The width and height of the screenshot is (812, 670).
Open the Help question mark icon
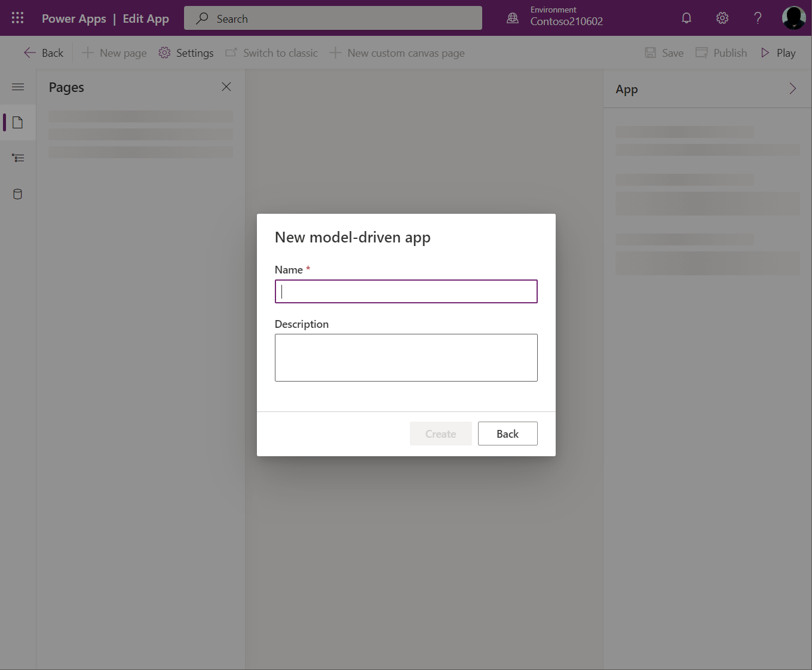point(757,18)
